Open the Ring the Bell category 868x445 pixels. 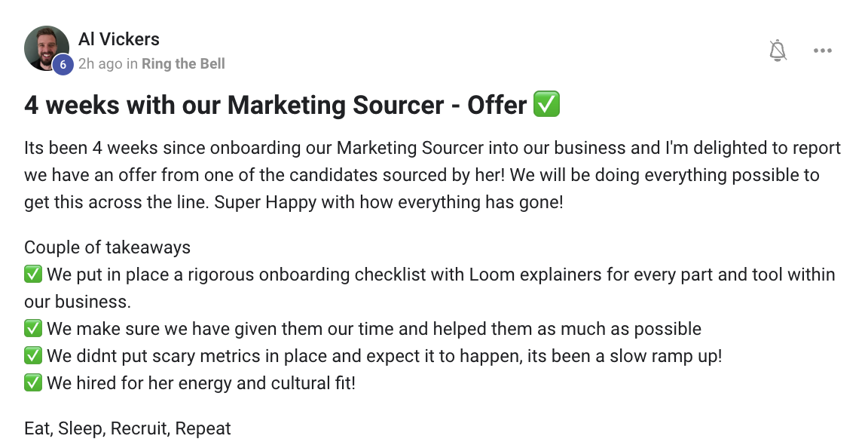[183, 63]
